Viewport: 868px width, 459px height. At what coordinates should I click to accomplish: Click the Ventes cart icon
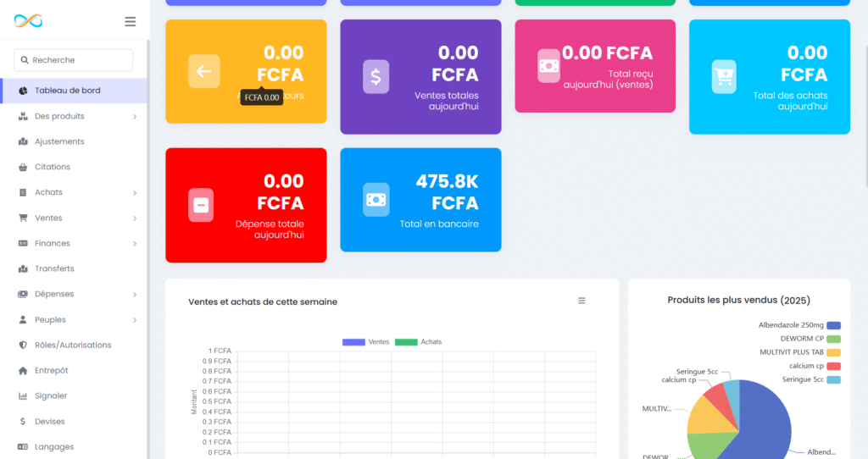coord(23,218)
